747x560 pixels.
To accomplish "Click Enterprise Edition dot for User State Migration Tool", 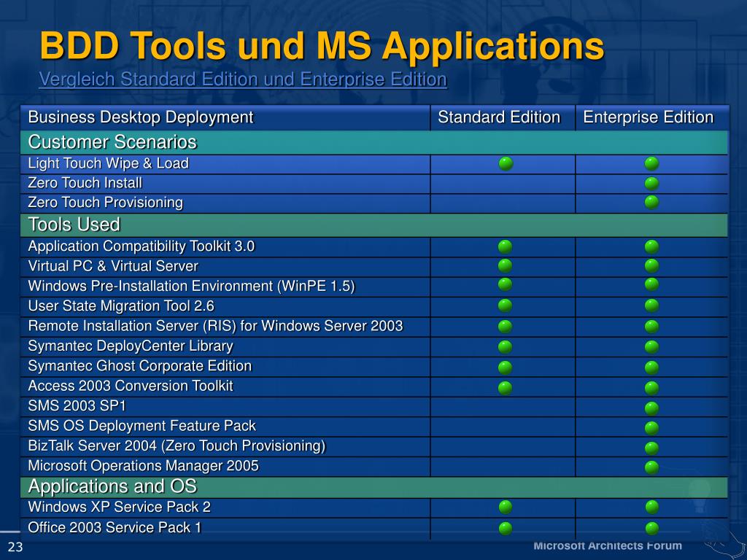I will click(651, 306).
